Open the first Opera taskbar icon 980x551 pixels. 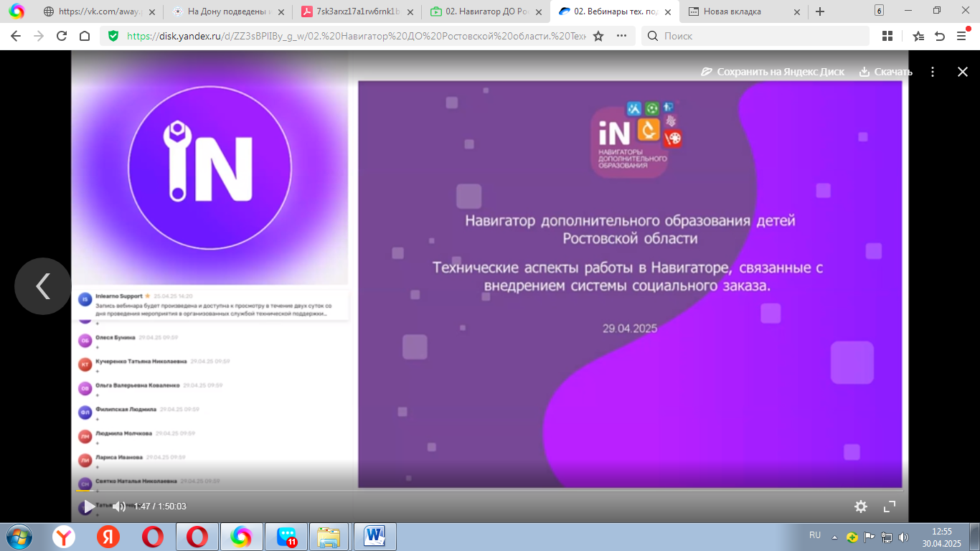[x=153, y=537]
